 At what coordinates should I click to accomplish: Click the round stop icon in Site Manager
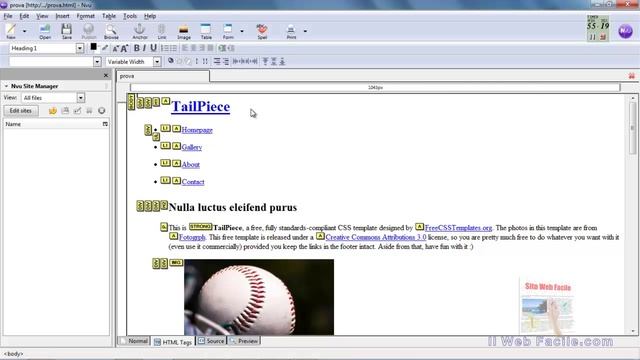click(102, 111)
